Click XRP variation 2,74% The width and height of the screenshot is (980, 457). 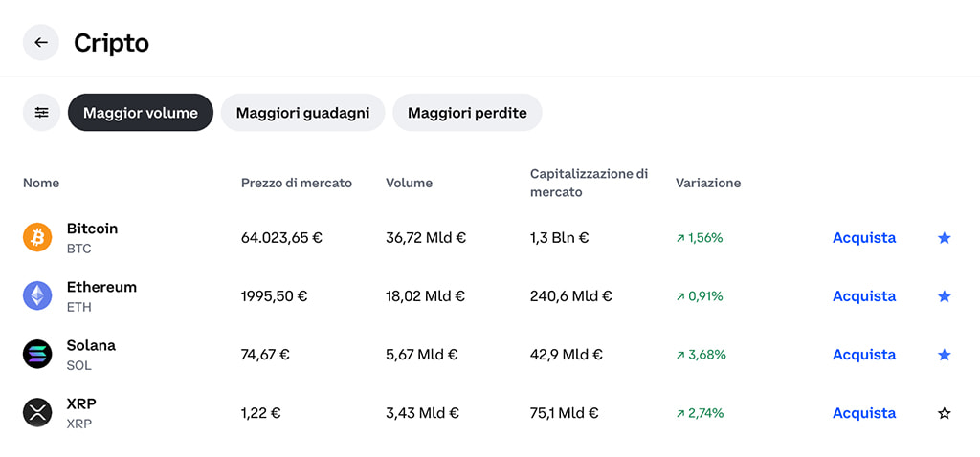[x=700, y=413]
